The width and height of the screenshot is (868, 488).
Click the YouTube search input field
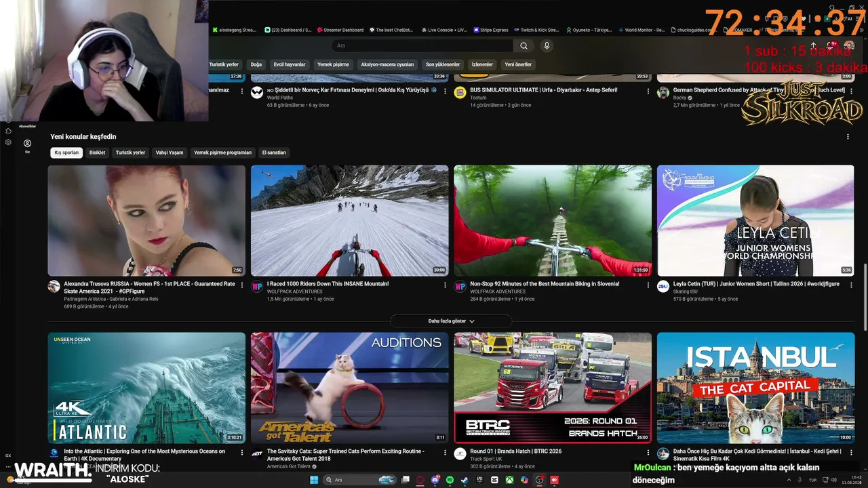pos(422,45)
